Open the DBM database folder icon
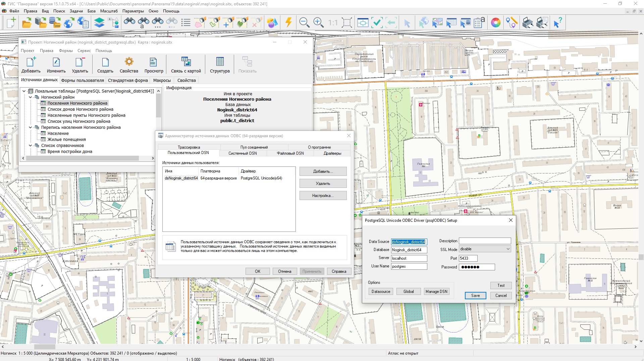 pyautogui.click(x=55, y=23)
